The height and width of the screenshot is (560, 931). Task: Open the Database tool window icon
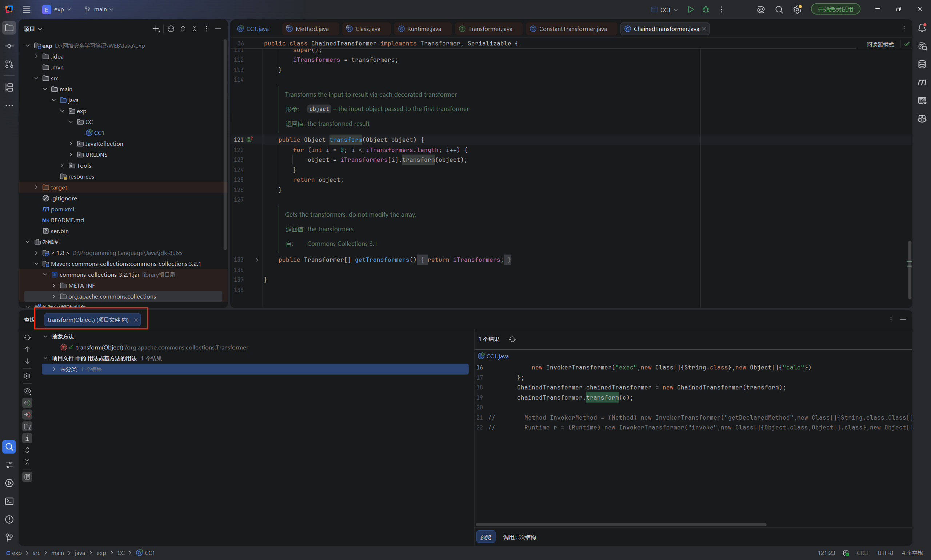(922, 64)
